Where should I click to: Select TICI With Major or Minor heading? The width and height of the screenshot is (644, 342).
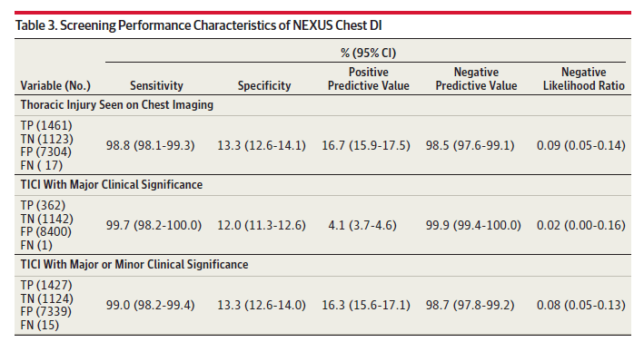pyautogui.click(x=134, y=265)
